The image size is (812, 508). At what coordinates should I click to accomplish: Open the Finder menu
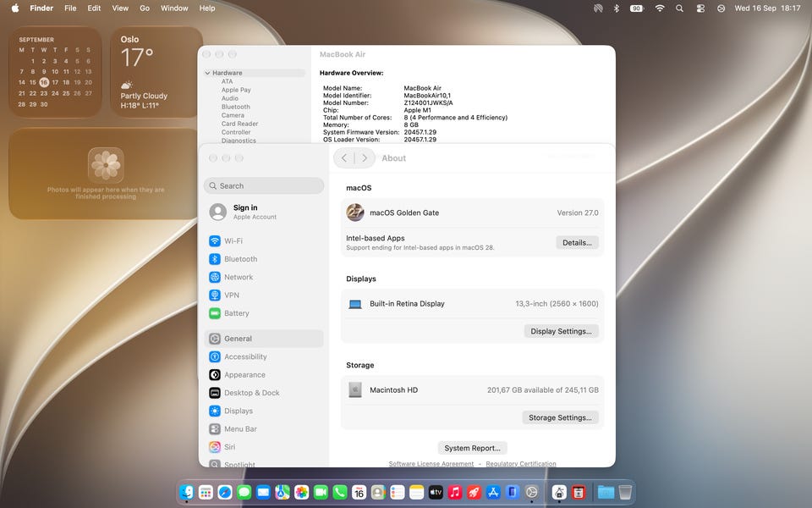(41, 8)
